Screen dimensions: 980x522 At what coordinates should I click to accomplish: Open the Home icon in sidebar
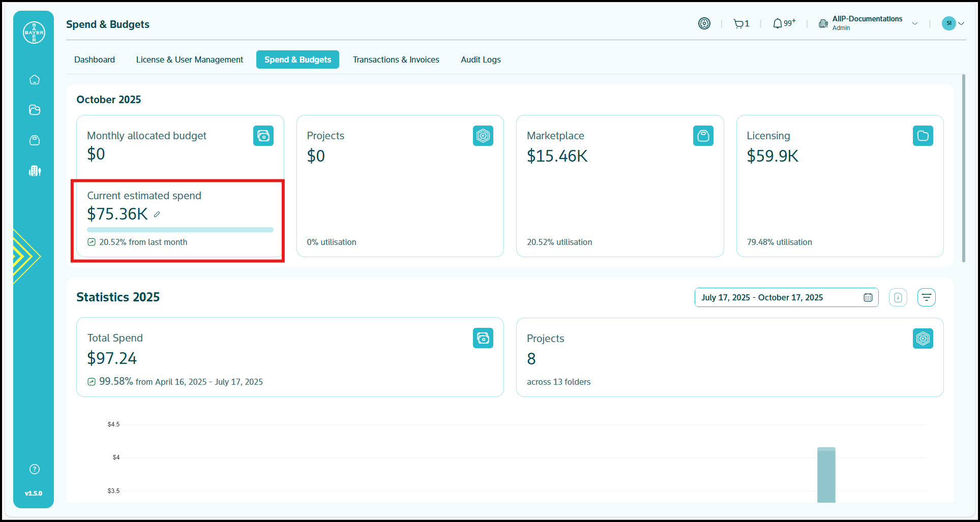[x=35, y=80]
